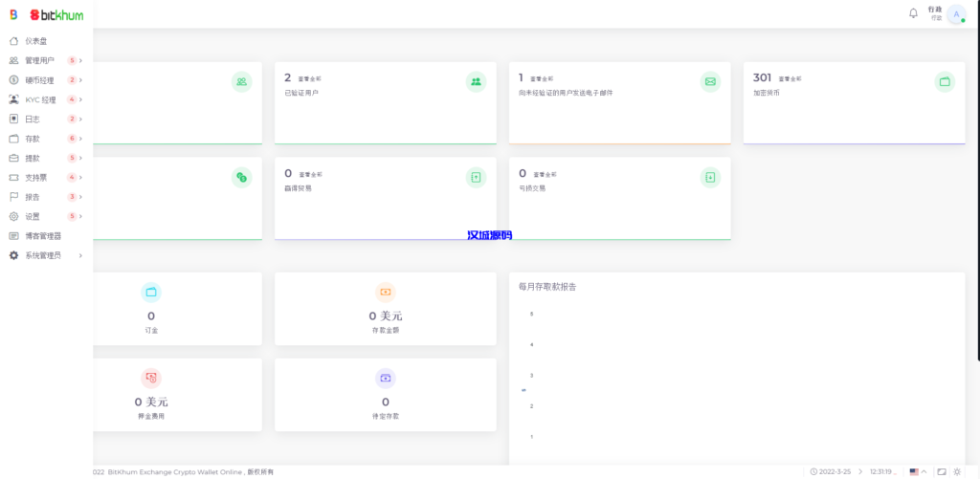Toggle fullscreen mode in footer bar
The image size is (980, 479).
pos(942,471)
